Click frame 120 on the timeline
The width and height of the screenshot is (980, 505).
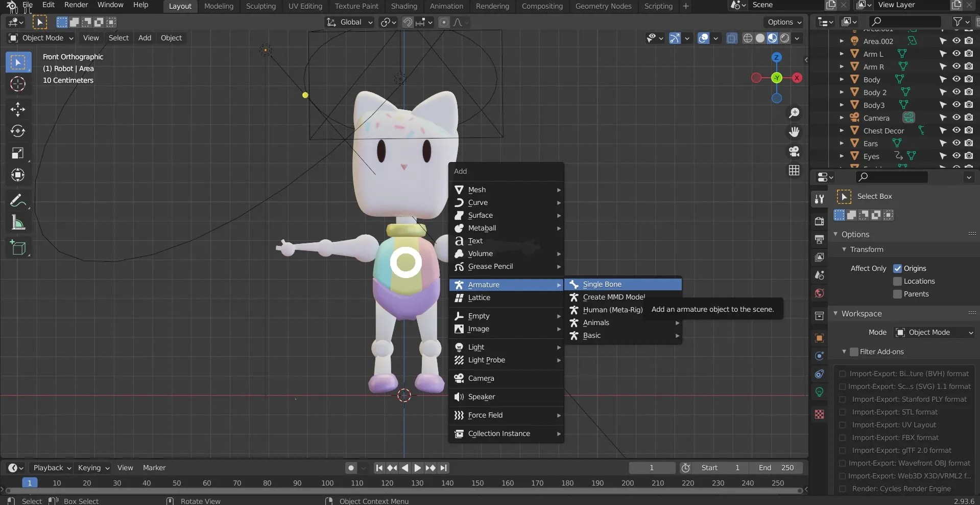(387, 483)
